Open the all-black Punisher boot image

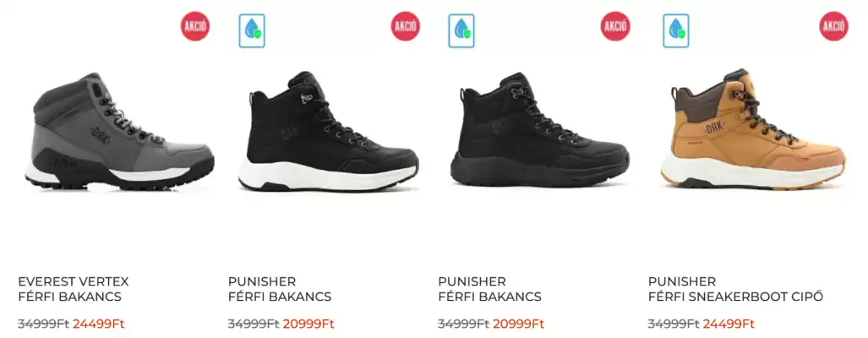[540, 129]
